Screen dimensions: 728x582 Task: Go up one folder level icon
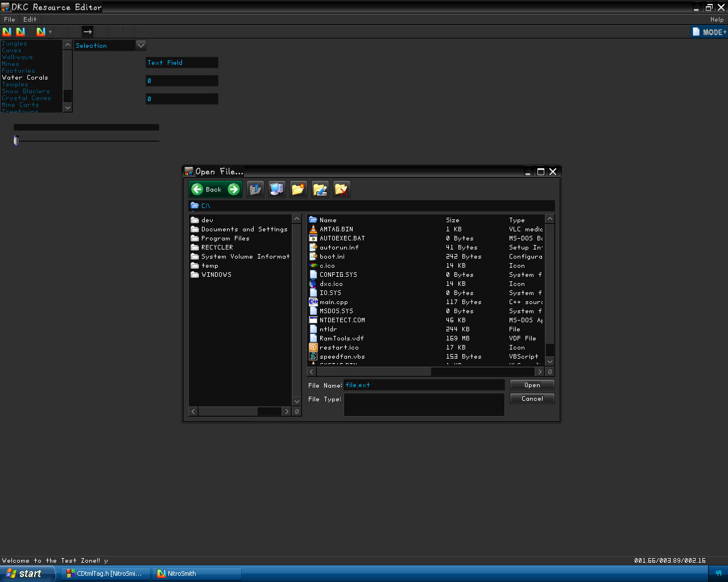[x=255, y=189]
